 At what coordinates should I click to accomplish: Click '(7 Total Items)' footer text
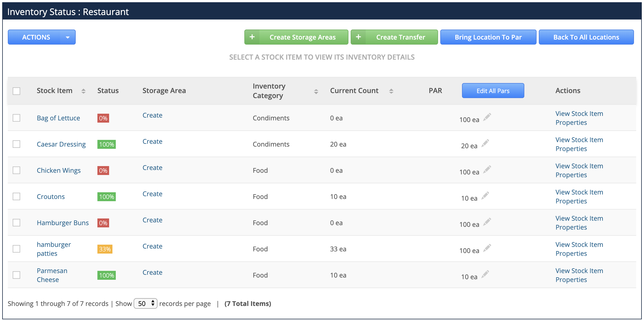click(248, 304)
